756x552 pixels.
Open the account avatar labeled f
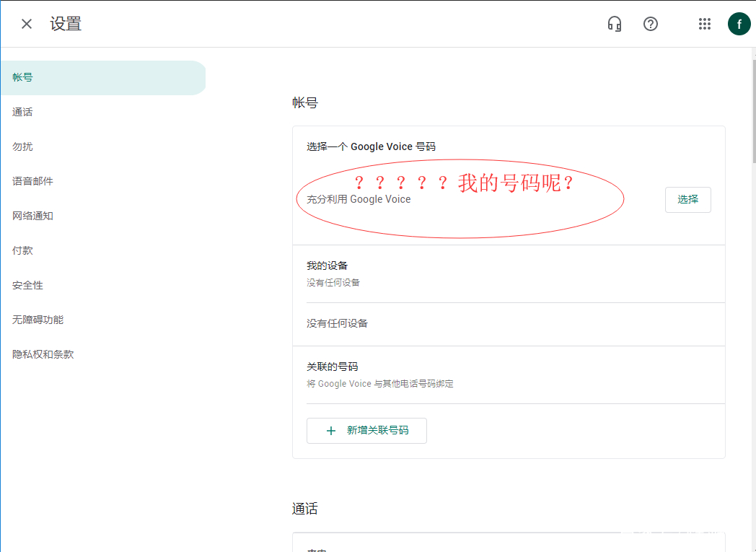click(739, 24)
